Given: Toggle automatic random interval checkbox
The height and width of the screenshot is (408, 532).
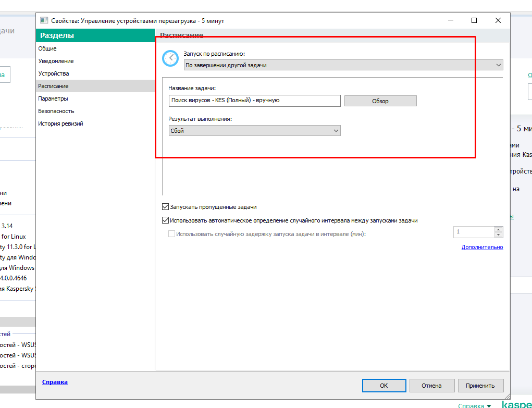Looking at the screenshot, I should click(166, 220).
